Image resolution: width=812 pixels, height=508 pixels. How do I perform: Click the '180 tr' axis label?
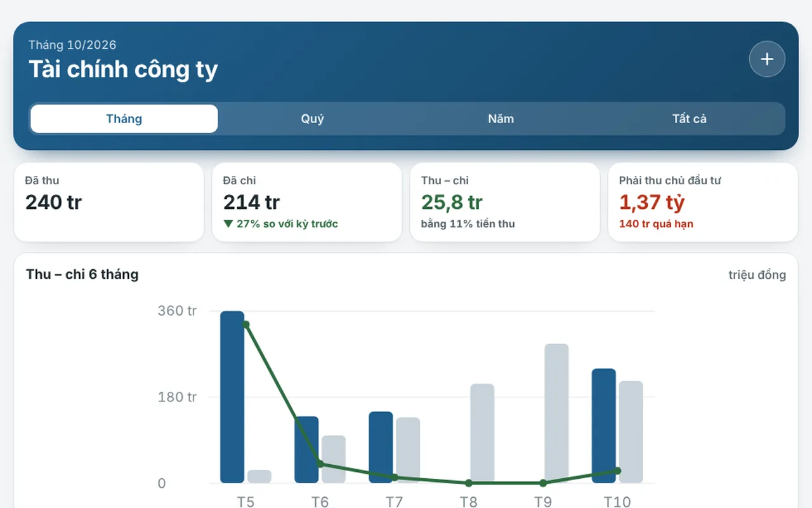(177, 398)
